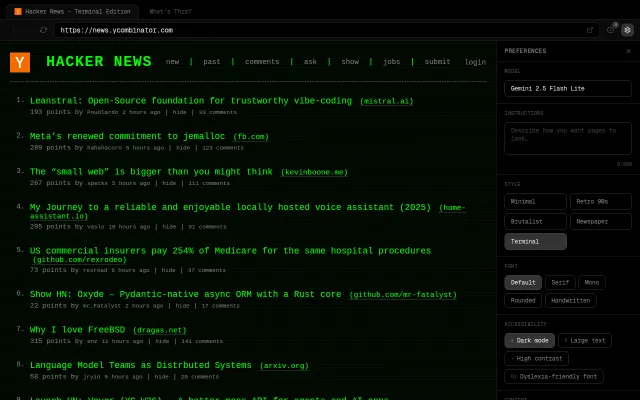Open the US commercial insurers Medicare story
The width and height of the screenshot is (640, 400).
point(230,251)
